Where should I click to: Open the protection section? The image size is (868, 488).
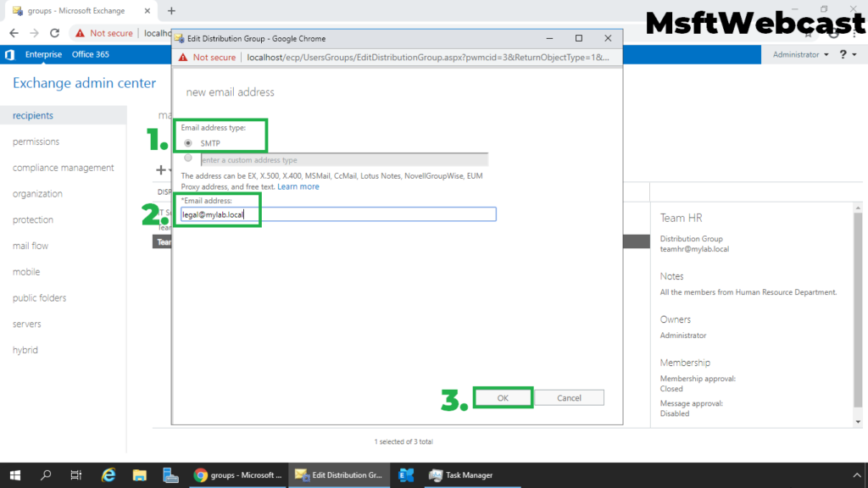pos(33,219)
